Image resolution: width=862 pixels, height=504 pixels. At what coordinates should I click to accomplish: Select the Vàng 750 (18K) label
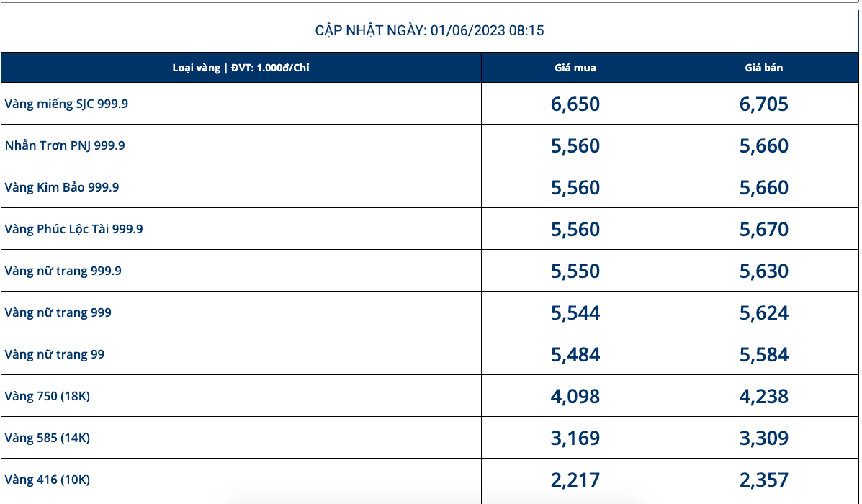(47, 396)
